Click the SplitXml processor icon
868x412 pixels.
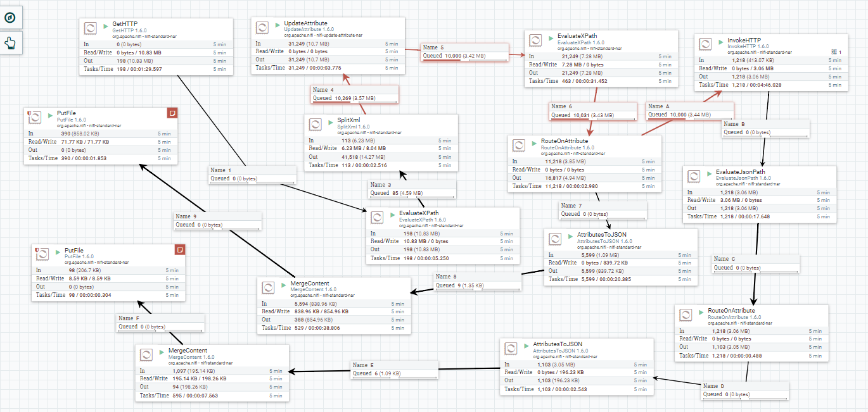click(x=315, y=125)
